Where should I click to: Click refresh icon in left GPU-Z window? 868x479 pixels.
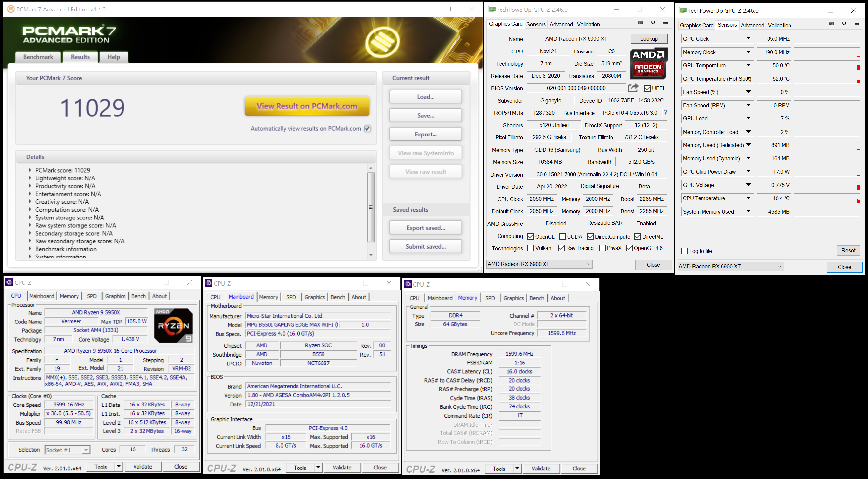pos(653,23)
